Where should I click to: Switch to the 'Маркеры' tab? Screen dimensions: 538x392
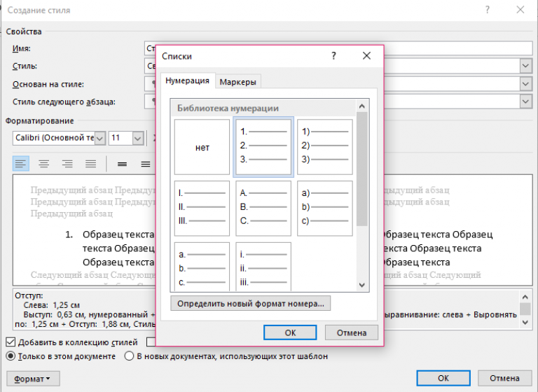[238, 82]
